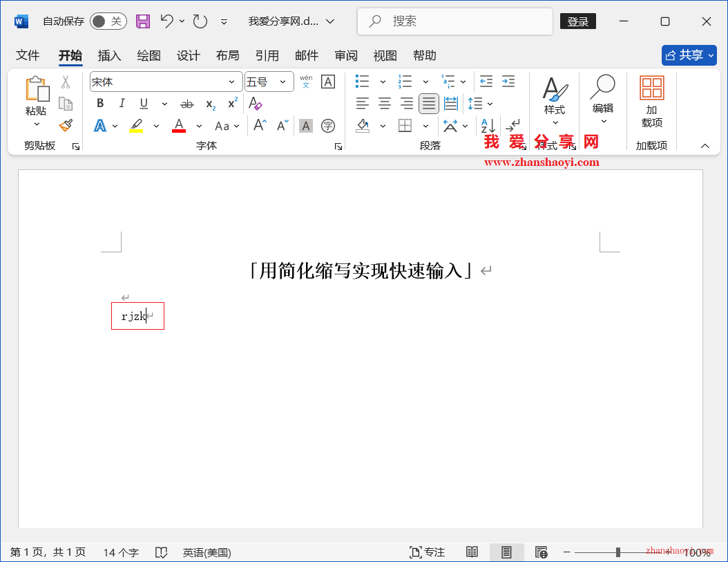The width and height of the screenshot is (728, 562).
Task: Toggle AutoSave (自动保存) switch
Action: (108, 21)
